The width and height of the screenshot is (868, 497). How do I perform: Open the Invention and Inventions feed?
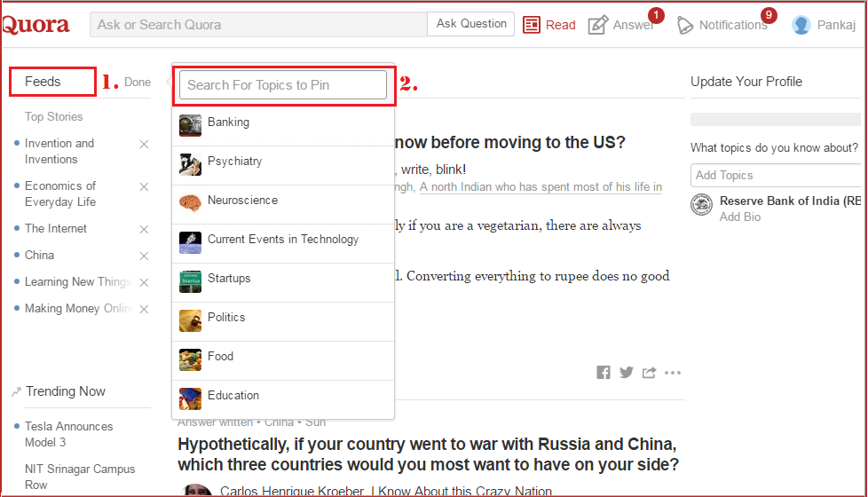coord(59,151)
